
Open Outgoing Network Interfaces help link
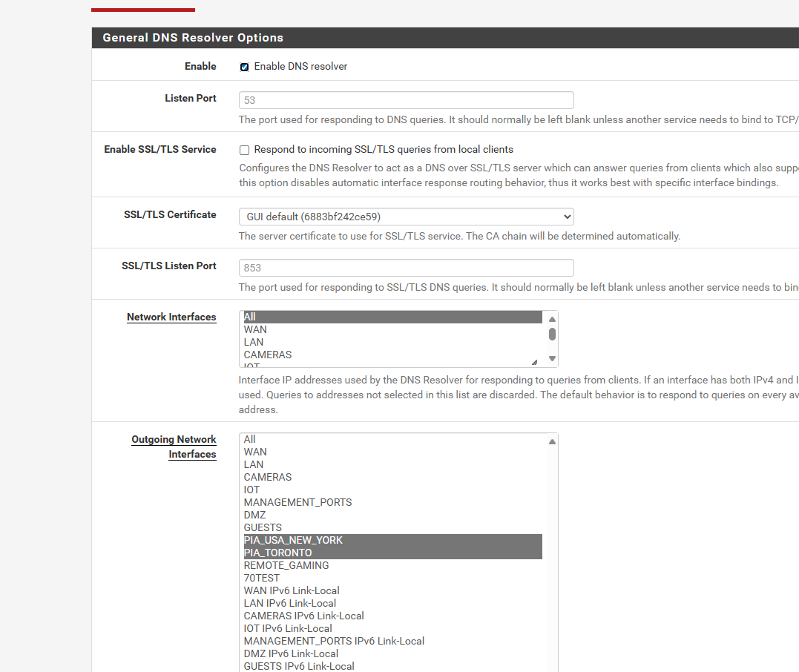[174, 447]
